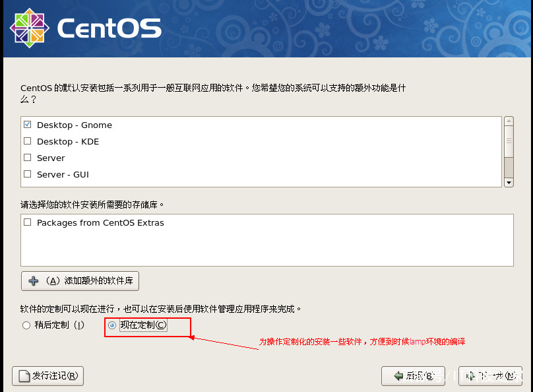This screenshot has width=533, height=392.
Task: Select the 现在定制 (C) radio button
Action: [x=112, y=325]
